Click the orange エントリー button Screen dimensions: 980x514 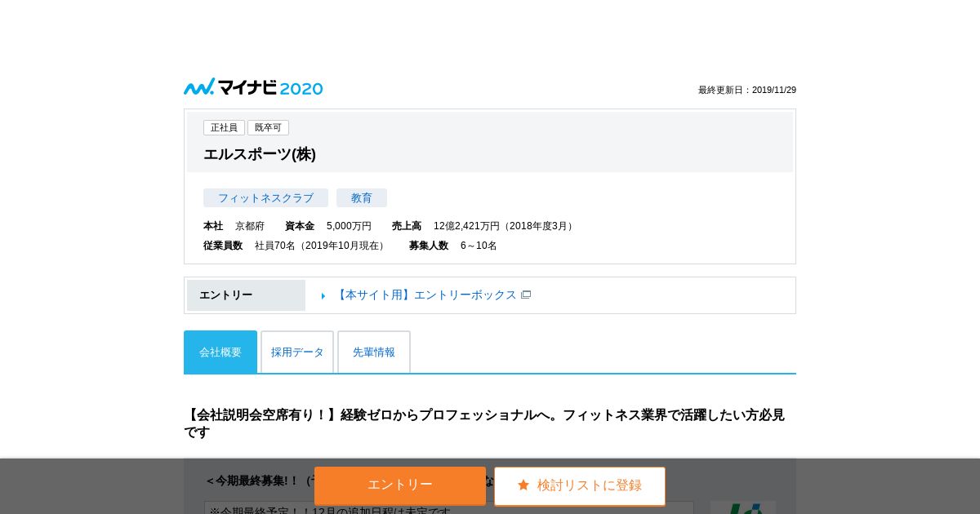400,485
